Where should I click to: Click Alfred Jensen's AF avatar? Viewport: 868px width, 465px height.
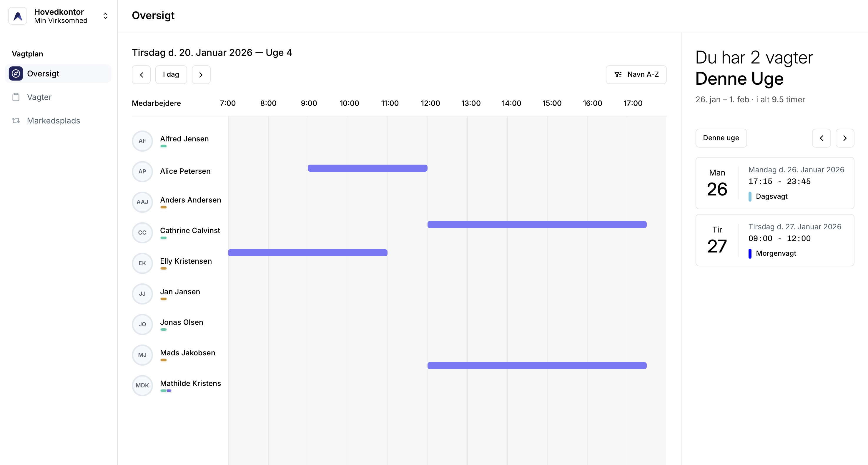142,141
